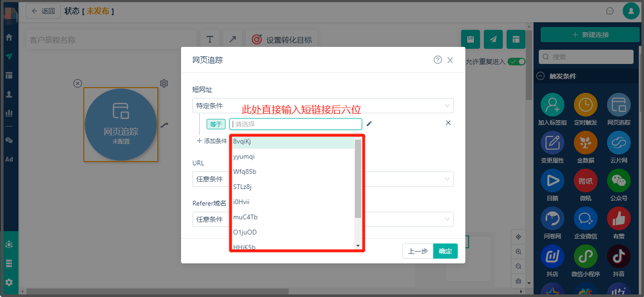Go to the home icon in the left sidebar
The height and width of the screenshot is (297, 644).
9,37
